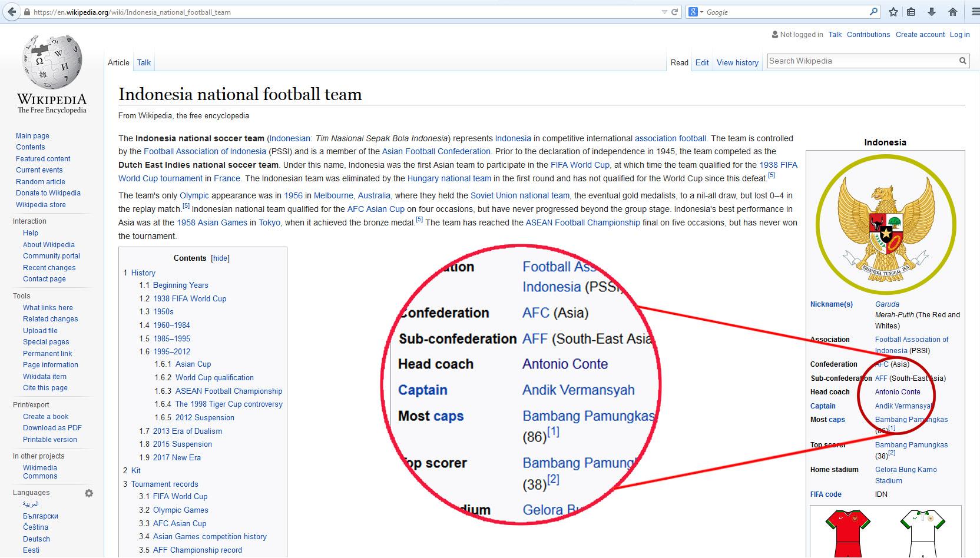Click the padlock site security icon
980x558 pixels.
(x=27, y=12)
